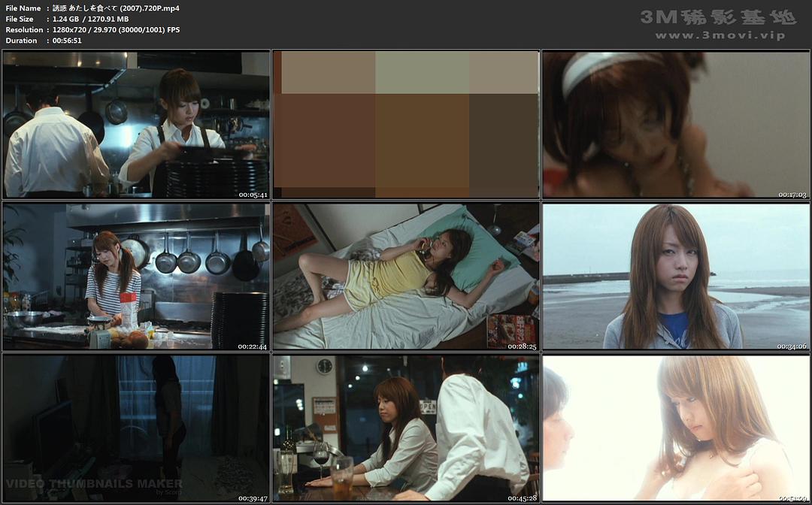Click the 00:22:44 timestamp label
Screen dimensions: 812x505
252,346
